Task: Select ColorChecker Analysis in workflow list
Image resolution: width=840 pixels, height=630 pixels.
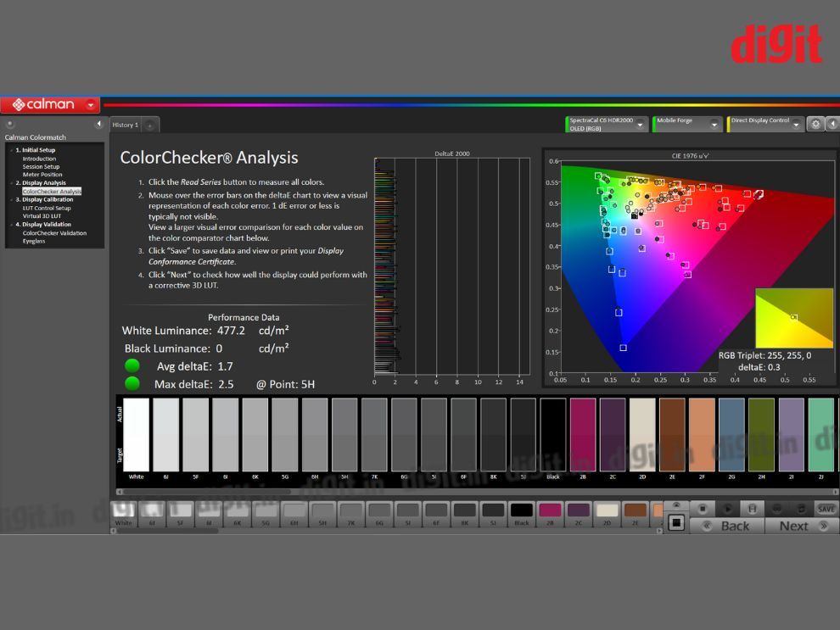Action: pos(52,191)
